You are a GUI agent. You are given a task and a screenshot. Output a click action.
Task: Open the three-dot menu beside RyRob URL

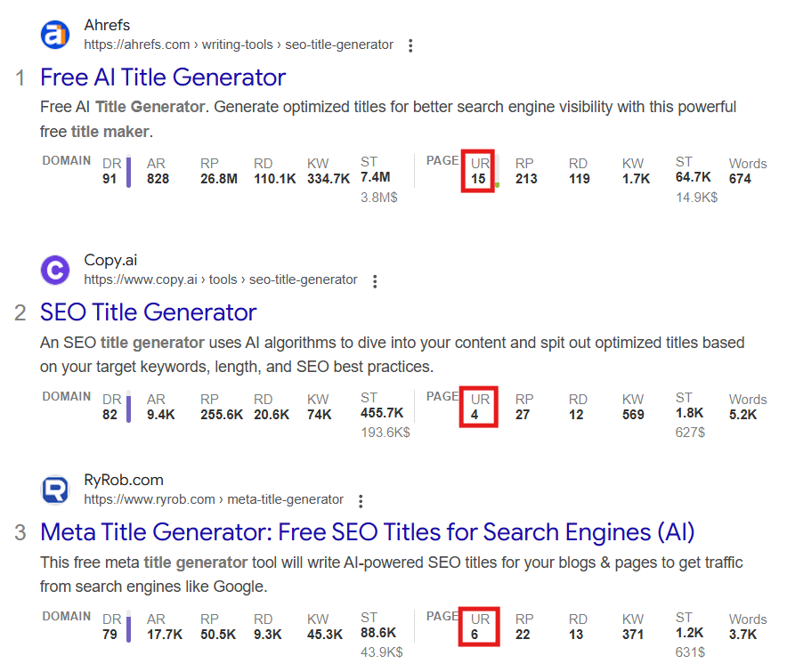[361, 500]
